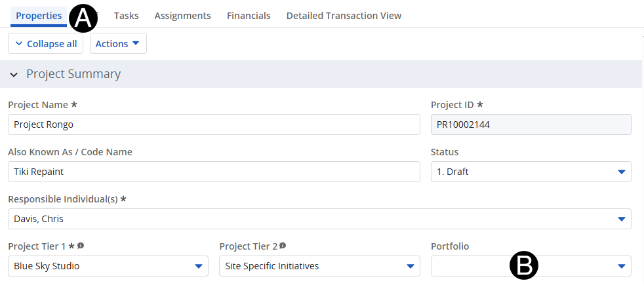This screenshot has height=285, width=644.
Task: Click the Project ID field PR10002144
Action: pyautogui.click(x=530, y=124)
